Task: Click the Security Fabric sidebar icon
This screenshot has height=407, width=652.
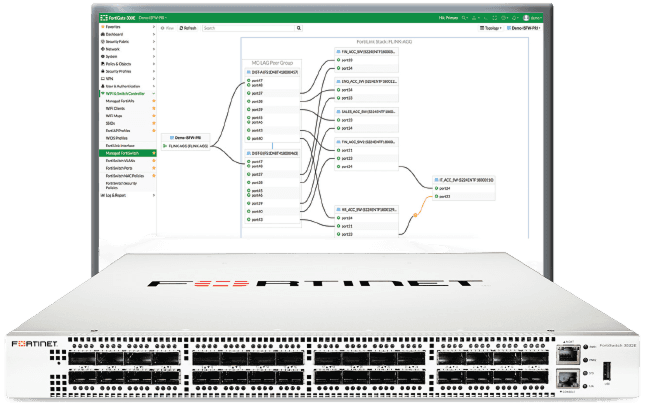Action: coord(103,42)
